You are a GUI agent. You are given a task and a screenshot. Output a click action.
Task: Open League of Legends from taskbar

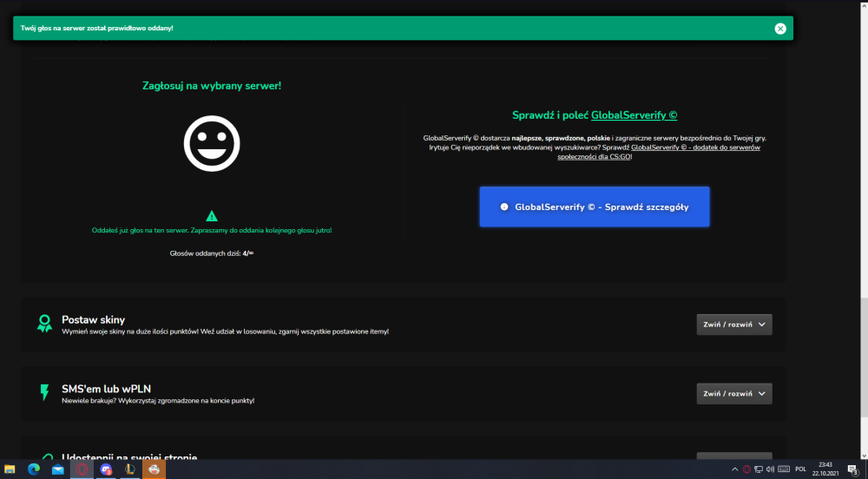coord(130,469)
